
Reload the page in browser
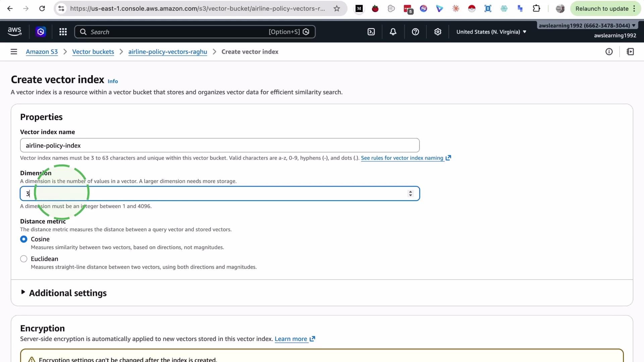[42, 9]
